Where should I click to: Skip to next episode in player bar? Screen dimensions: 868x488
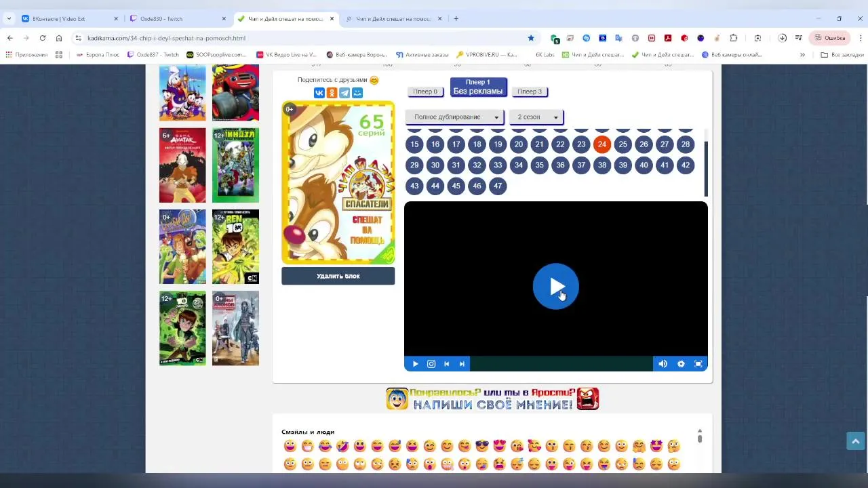point(462,364)
